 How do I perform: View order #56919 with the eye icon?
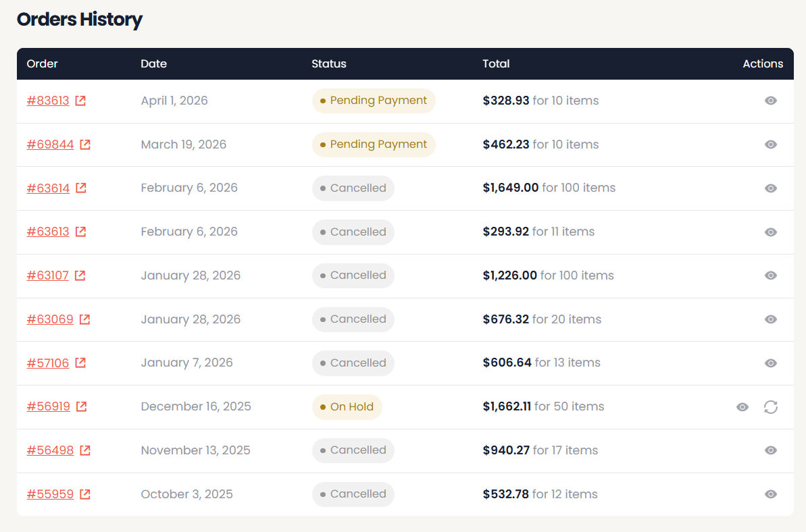(742, 407)
